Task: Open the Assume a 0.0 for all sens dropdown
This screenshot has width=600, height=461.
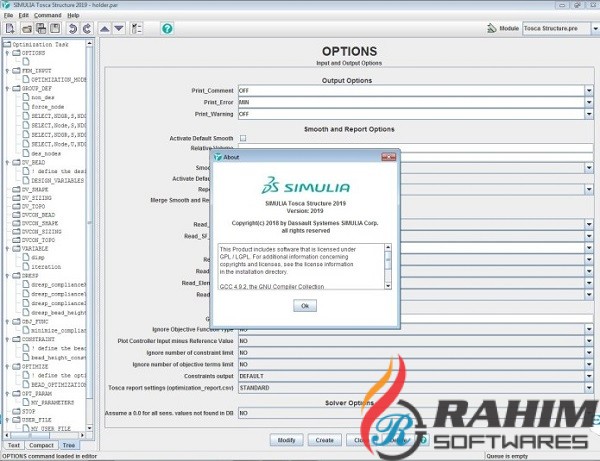Action: (x=589, y=413)
